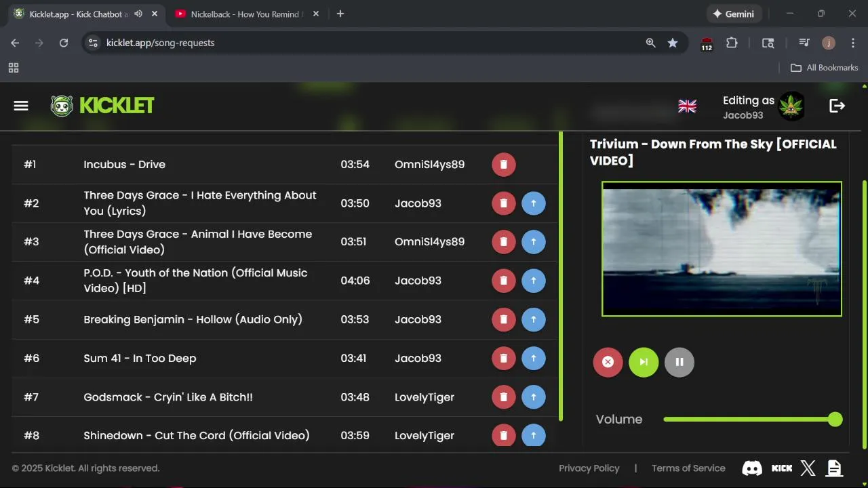The width and height of the screenshot is (868, 488).
Task: Open the Terms of Service link
Action: (x=688, y=468)
